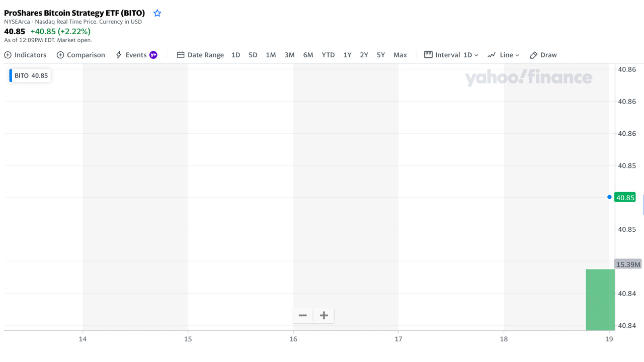Select the 3M time range
Viewport: 644px width, 362px height.
[289, 55]
